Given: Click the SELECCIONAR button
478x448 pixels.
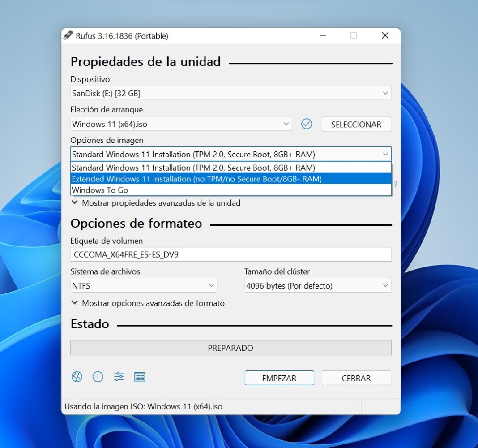Looking at the screenshot, I should click(356, 124).
